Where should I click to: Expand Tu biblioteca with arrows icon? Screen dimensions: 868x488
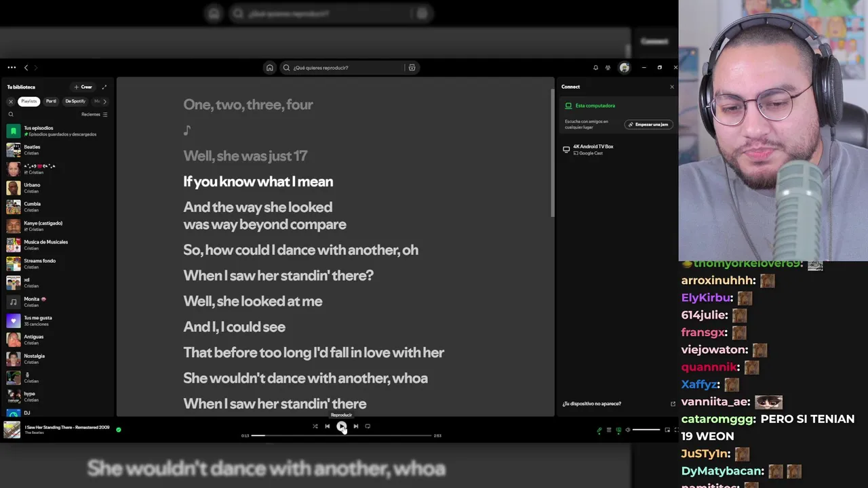pos(104,87)
